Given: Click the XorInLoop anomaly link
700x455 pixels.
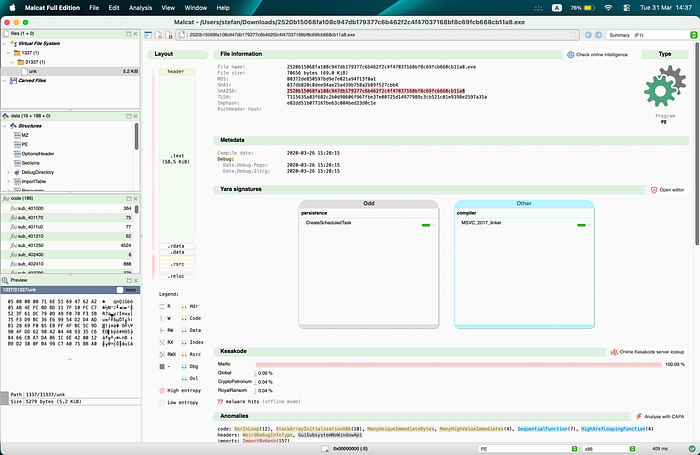Looking at the screenshot, I should point(246,429).
